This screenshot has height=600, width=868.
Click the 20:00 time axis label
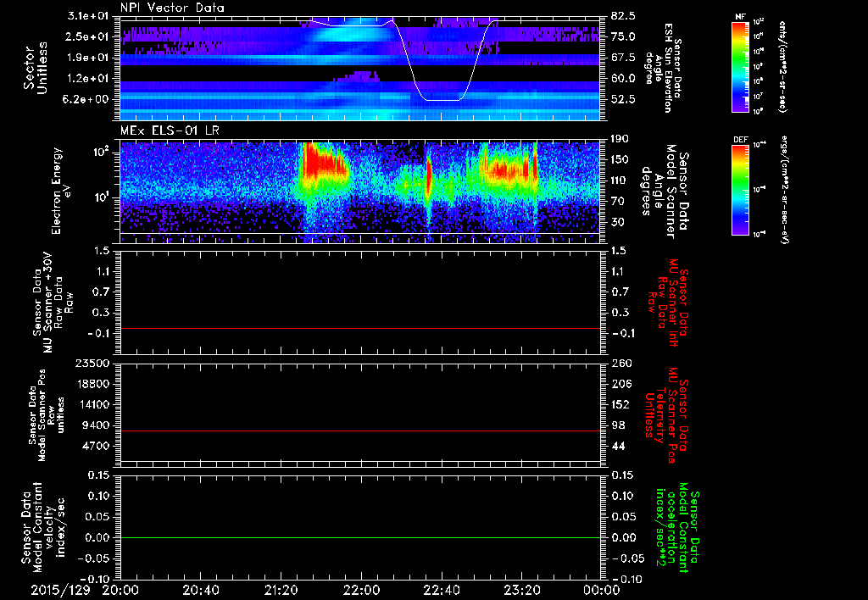coord(120,590)
